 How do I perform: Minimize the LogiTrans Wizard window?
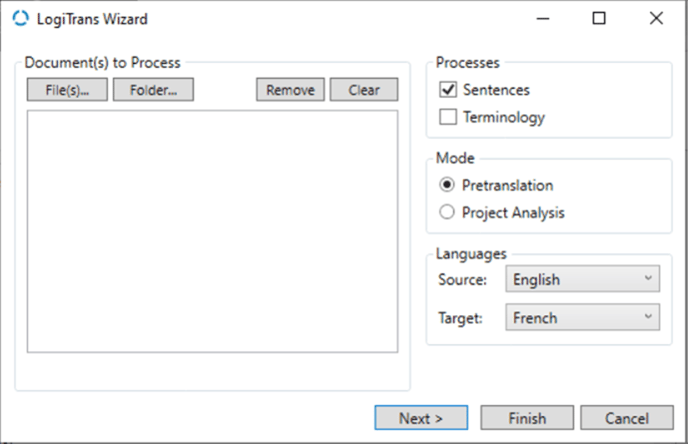click(x=543, y=18)
